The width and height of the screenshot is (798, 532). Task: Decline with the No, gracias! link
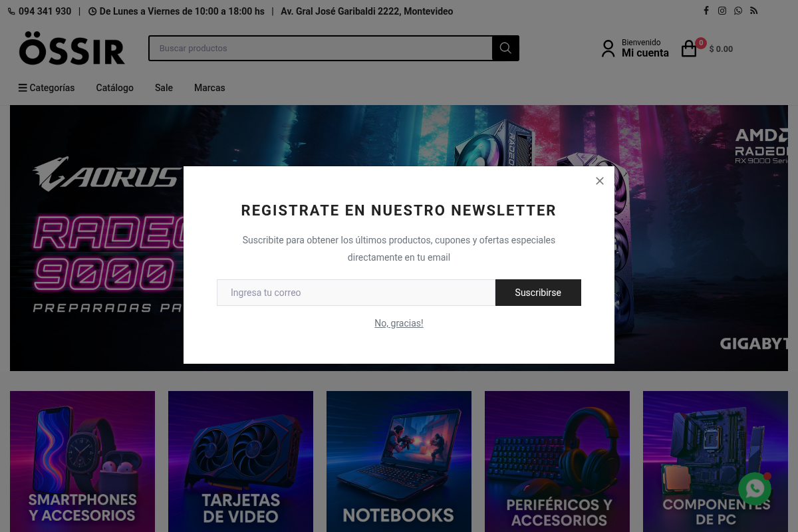click(x=399, y=323)
